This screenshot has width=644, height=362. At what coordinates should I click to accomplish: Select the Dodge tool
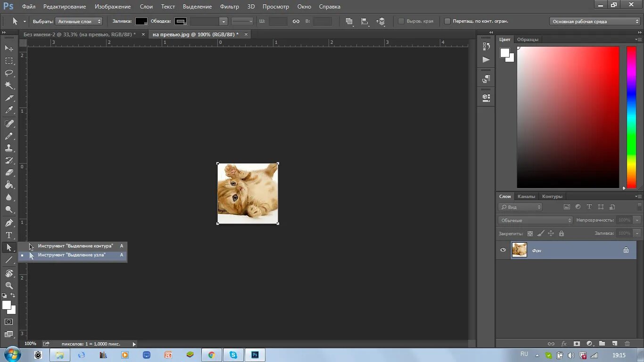click(x=9, y=209)
